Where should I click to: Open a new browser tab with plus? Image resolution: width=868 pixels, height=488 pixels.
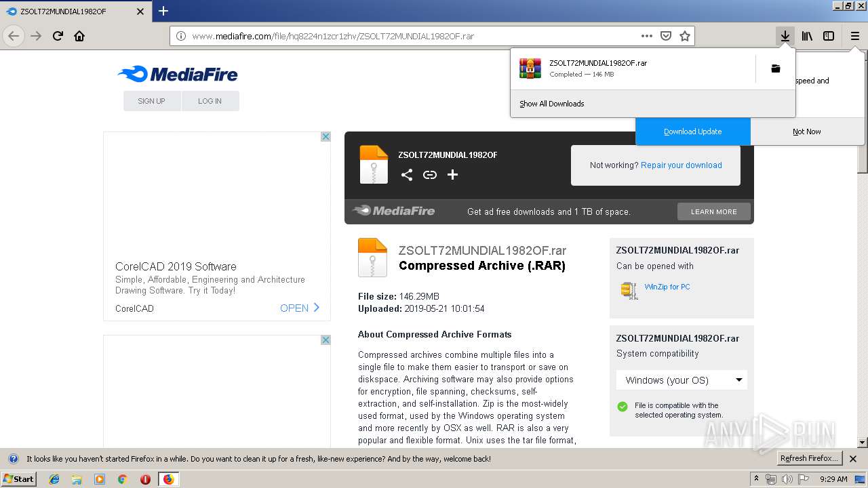[x=163, y=11]
